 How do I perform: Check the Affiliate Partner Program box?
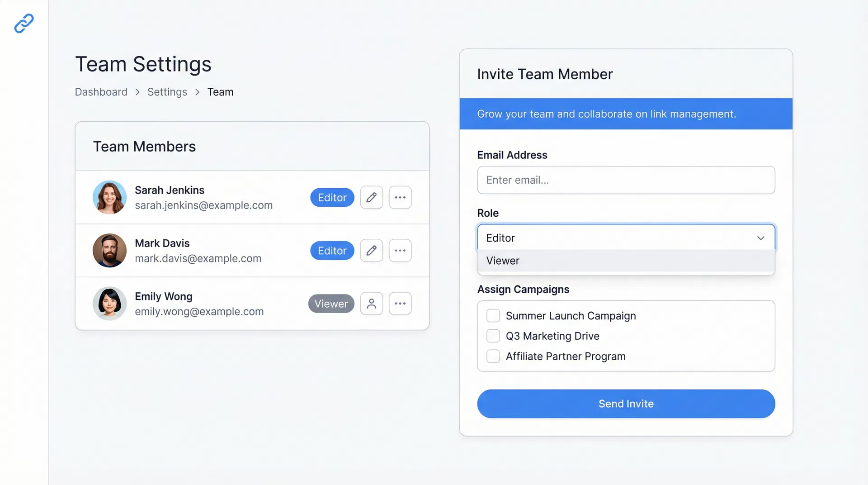coord(493,356)
